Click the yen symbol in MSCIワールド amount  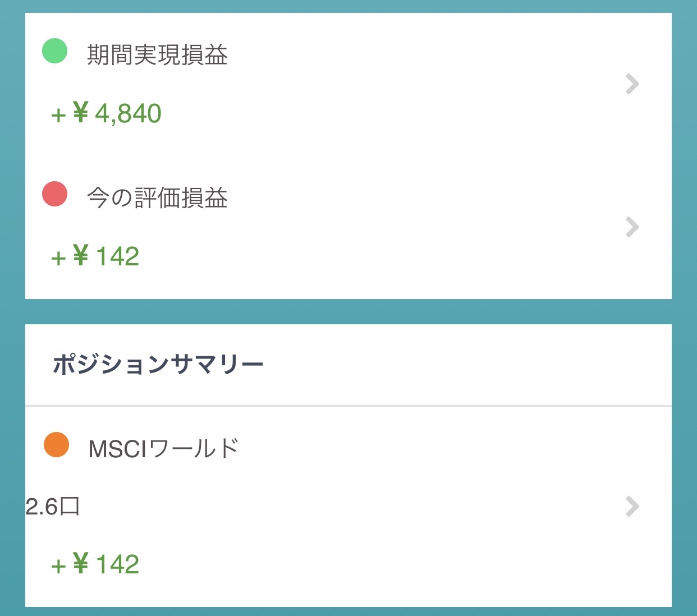[81, 563]
